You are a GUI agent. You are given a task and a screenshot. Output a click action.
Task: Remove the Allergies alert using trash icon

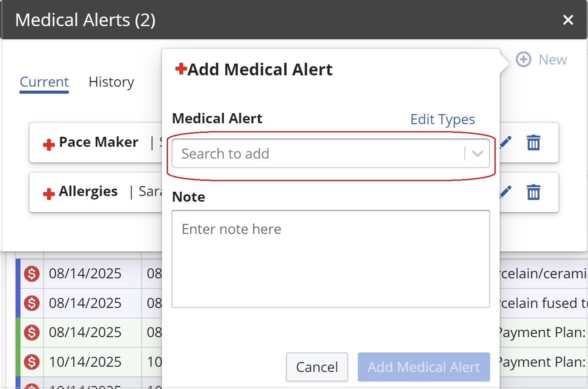[x=533, y=192]
